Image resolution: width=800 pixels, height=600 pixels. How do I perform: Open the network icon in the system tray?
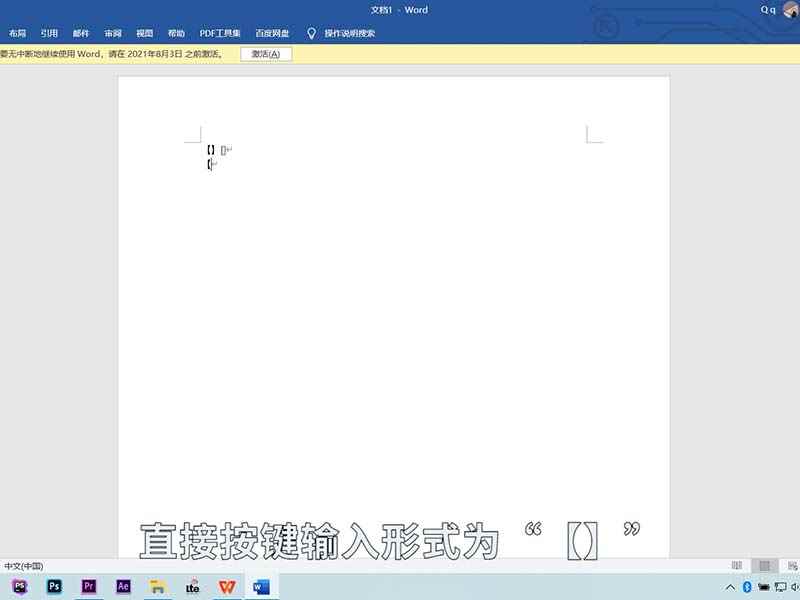coord(780,589)
